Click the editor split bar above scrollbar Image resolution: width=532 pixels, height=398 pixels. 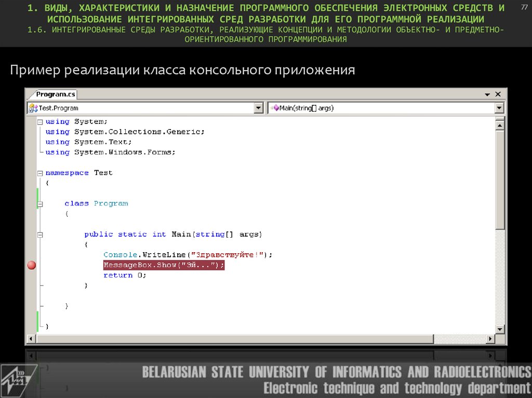point(499,119)
